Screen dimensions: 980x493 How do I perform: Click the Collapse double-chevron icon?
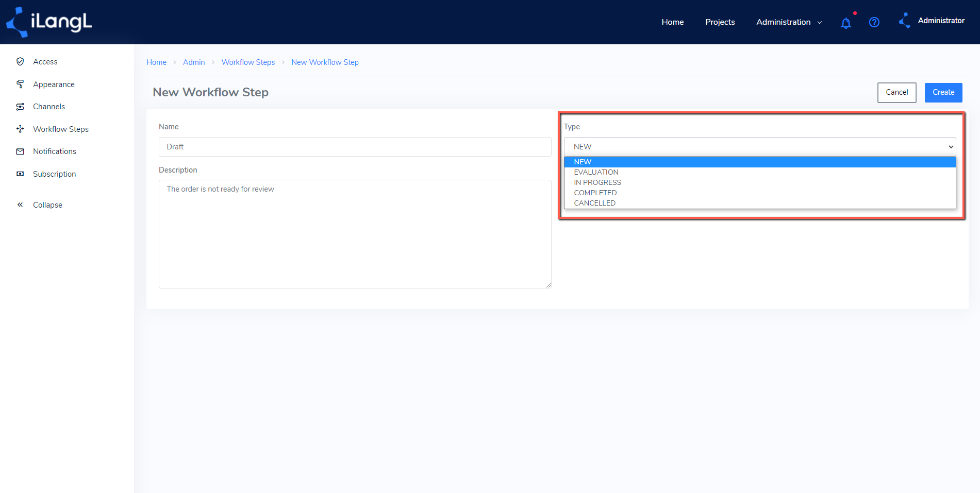click(20, 205)
